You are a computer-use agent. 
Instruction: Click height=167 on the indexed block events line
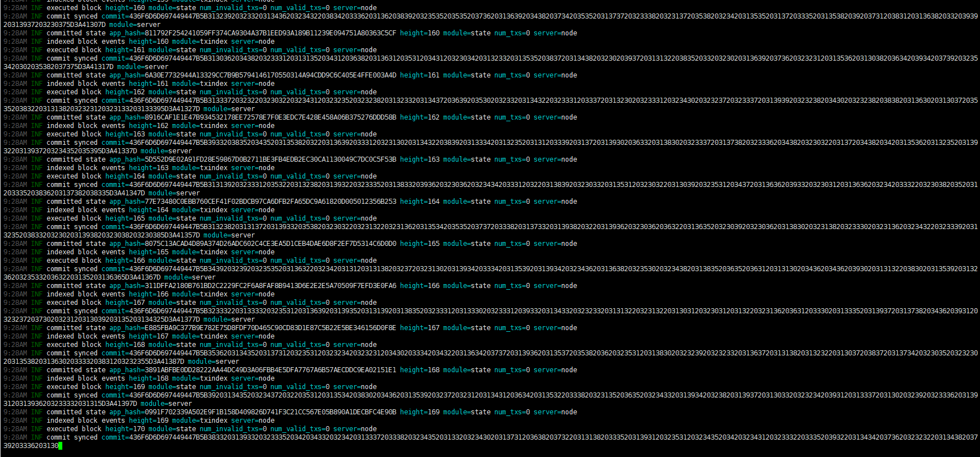[149, 336]
